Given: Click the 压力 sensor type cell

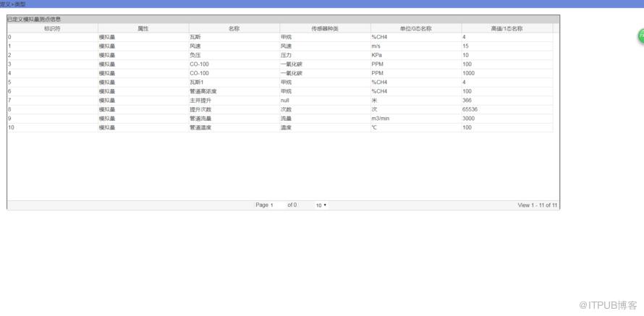Looking at the screenshot, I should pos(325,55).
